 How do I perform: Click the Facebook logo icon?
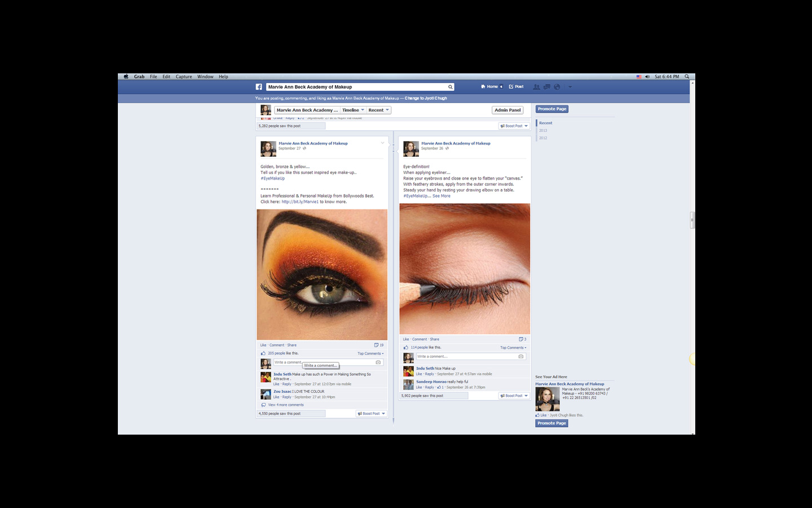[x=259, y=87]
